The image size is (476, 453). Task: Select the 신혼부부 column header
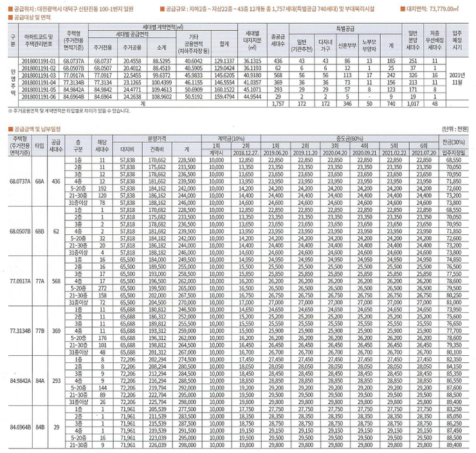click(x=347, y=45)
